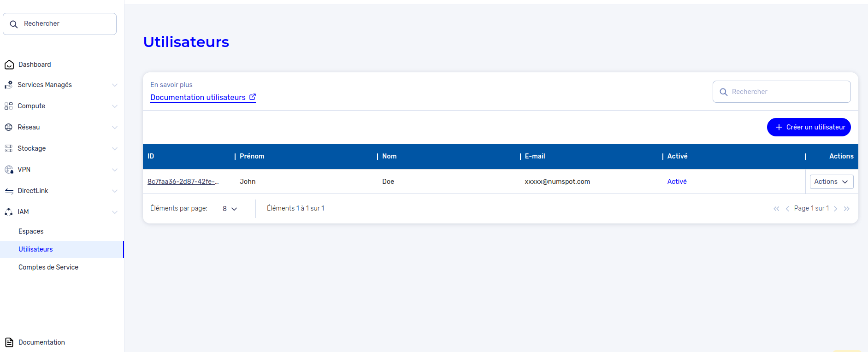The width and height of the screenshot is (868, 352).
Task: Click the IAM users icon
Action: coord(9,212)
